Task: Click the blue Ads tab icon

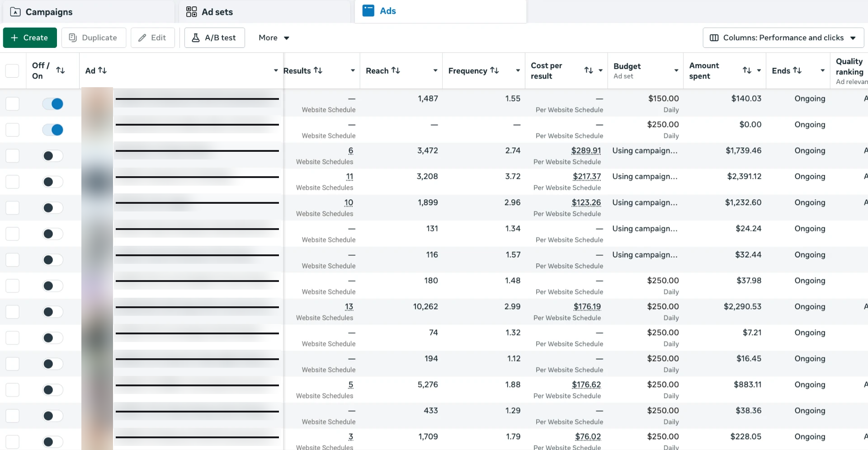Action: [x=368, y=11]
